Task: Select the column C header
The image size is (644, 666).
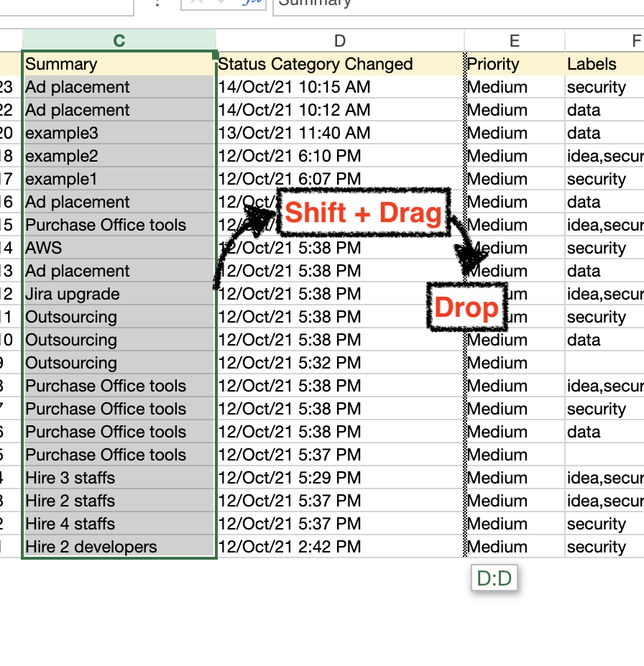Action: pos(119,41)
